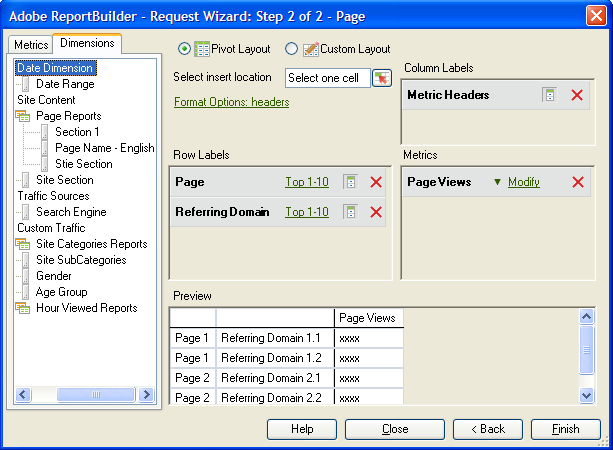This screenshot has height=450, width=613.
Task: Open Format Options: headers link
Action: [x=231, y=102]
